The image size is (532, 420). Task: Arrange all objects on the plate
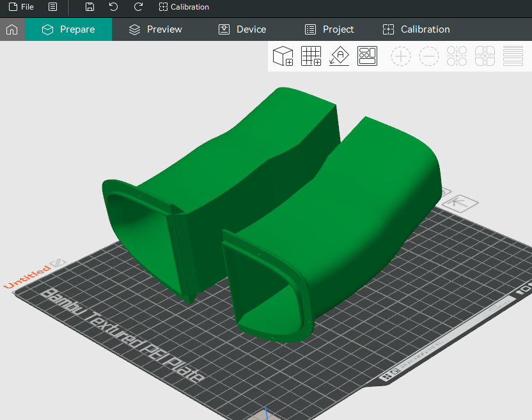367,56
